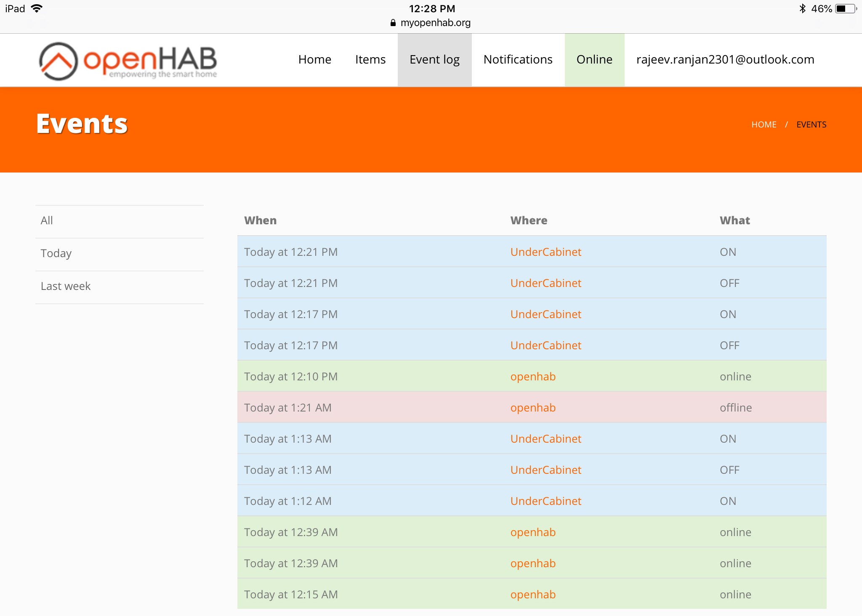Filter events by Today
The height and width of the screenshot is (616, 862).
point(56,253)
